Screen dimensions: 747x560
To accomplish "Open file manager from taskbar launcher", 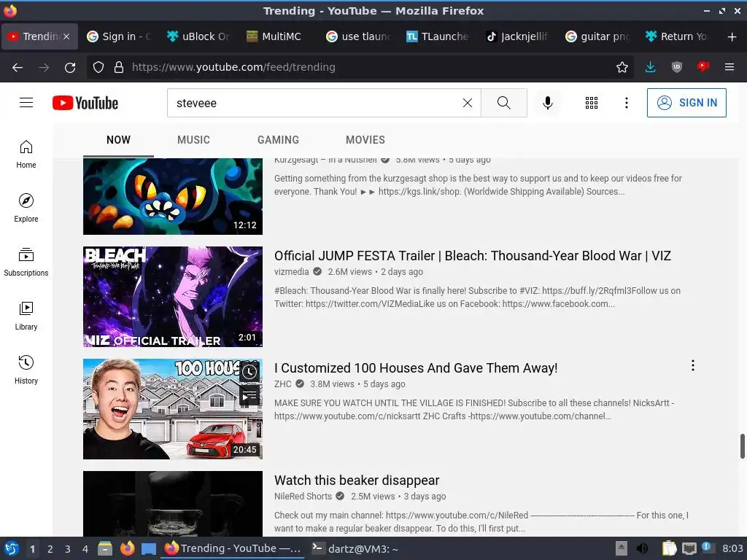I will click(105, 548).
